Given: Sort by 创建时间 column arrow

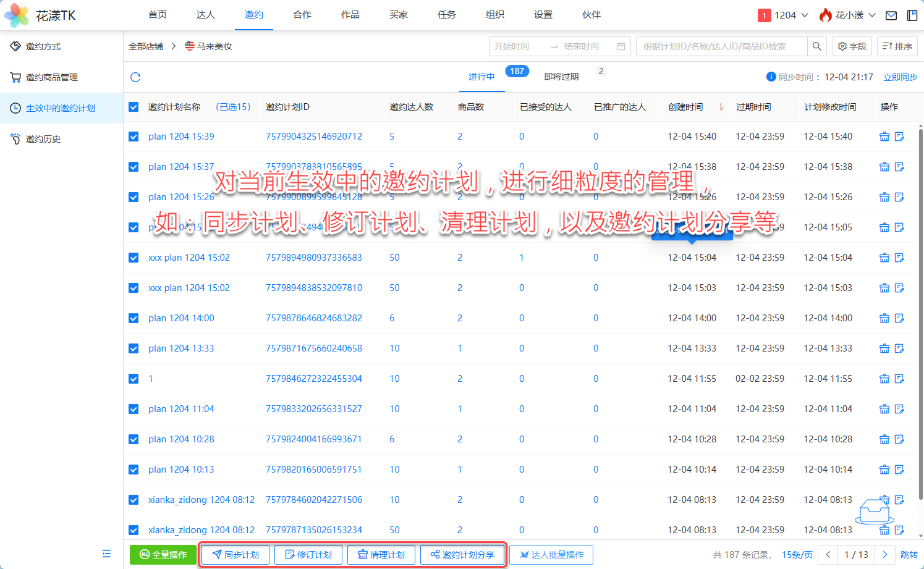Looking at the screenshot, I should (721, 107).
